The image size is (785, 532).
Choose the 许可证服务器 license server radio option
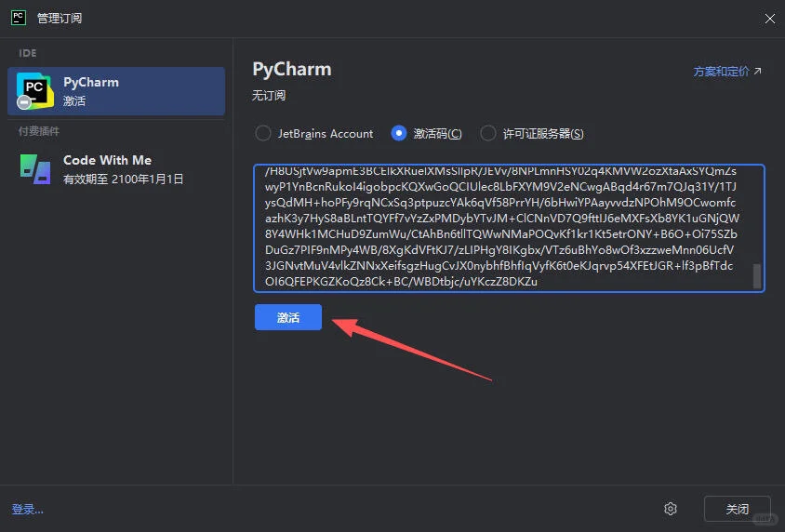[x=532, y=134]
